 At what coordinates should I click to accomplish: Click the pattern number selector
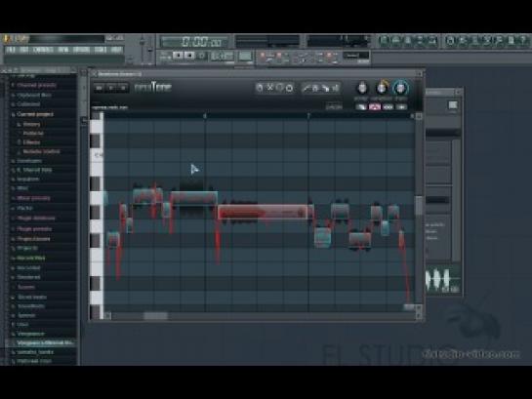(245, 56)
